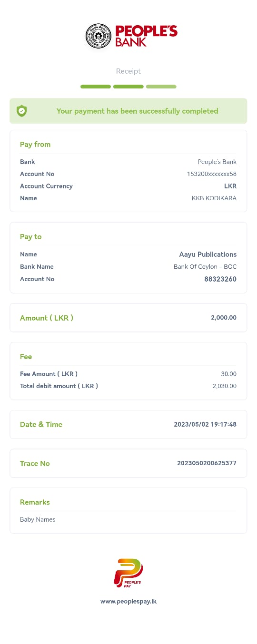This screenshot has width=257, height=644.
Task: Select the first progress step bar
Action: pos(96,87)
